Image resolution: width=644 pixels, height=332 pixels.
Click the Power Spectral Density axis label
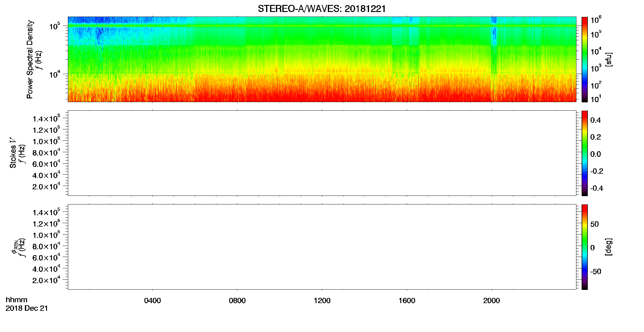click(x=29, y=59)
